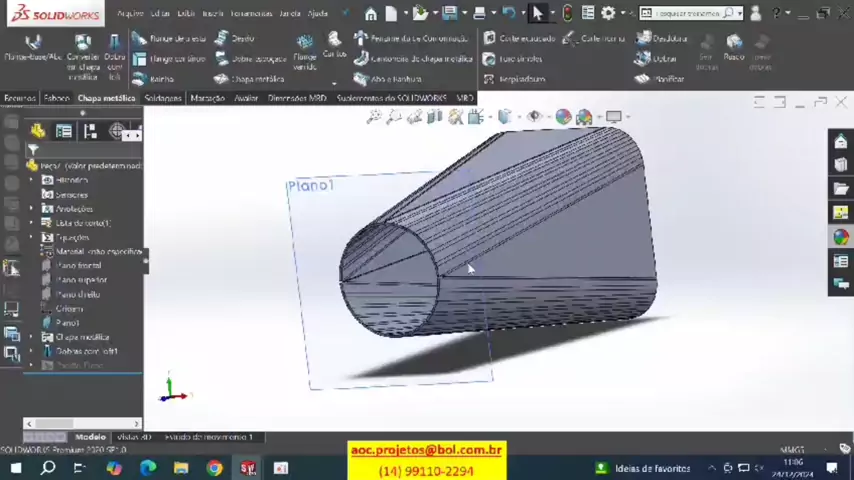This screenshot has height=480, width=854.
Task: Switch to the Soldagens ribbon tab
Action: tap(162, 99)
